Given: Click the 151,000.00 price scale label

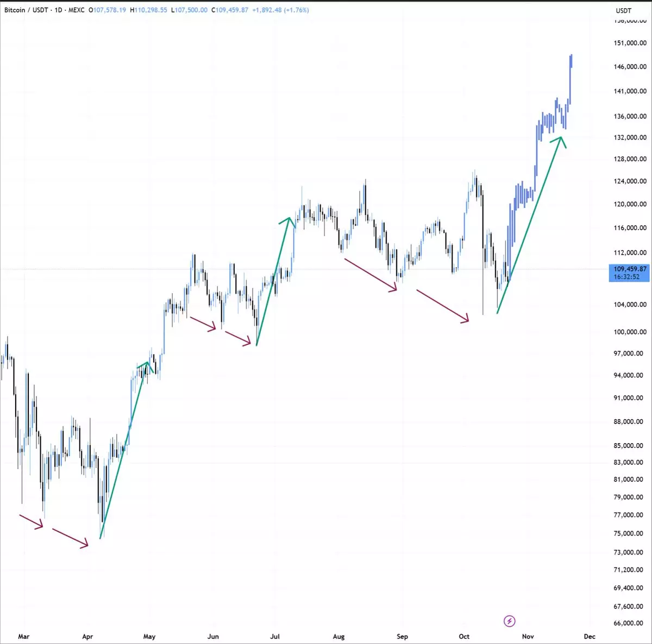Looking at the screenshot, I should pyautogui.click(x=630, y=43).
